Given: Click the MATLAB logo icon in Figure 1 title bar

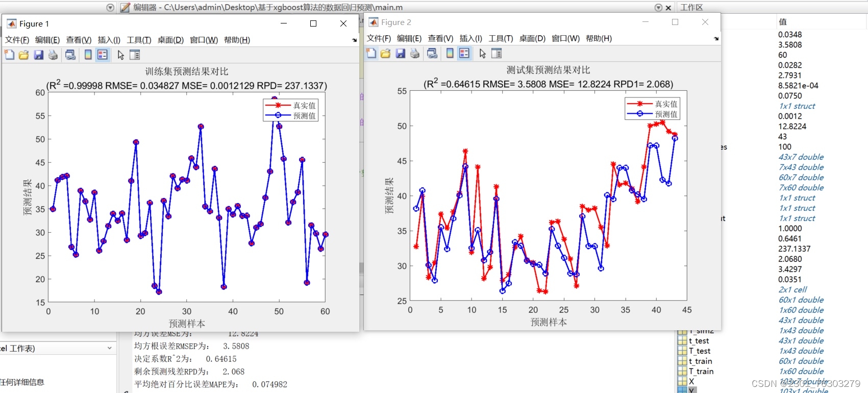Looking at the screenshot, I should pyautogui.click(x=11, y=23).
